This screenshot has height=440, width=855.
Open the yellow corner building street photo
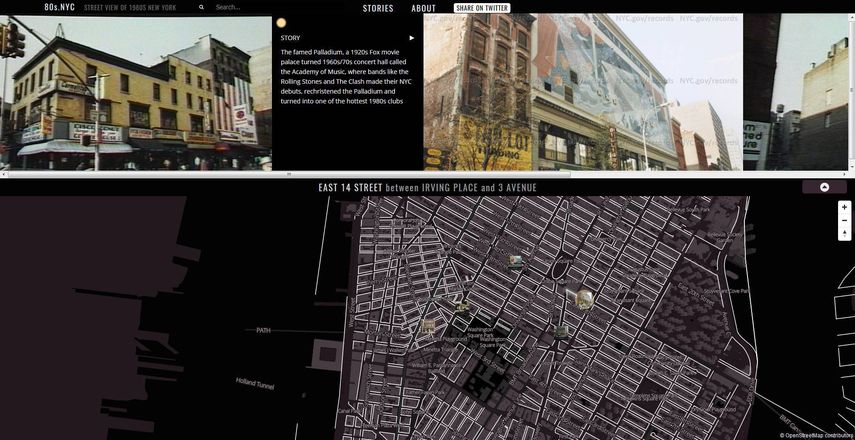[136, 93]
